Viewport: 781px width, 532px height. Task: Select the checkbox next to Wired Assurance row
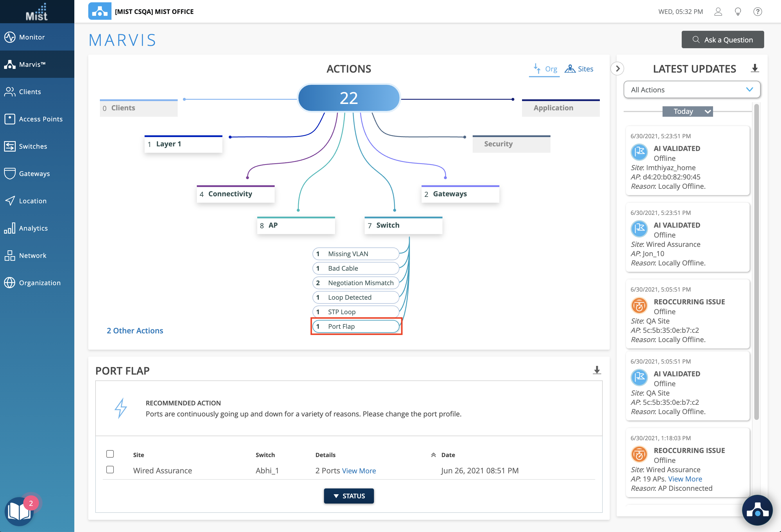point(110,470)
